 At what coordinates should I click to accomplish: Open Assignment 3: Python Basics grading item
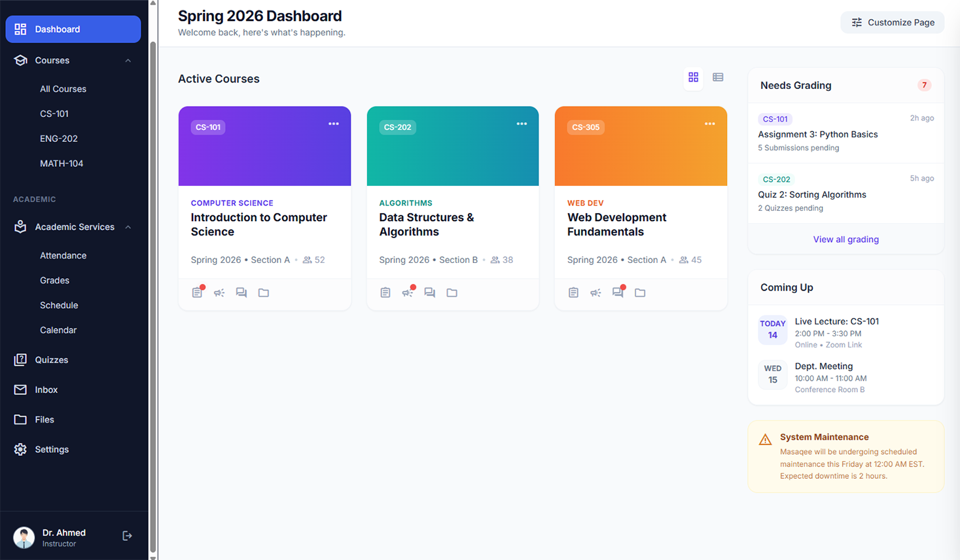pos(845,133)
